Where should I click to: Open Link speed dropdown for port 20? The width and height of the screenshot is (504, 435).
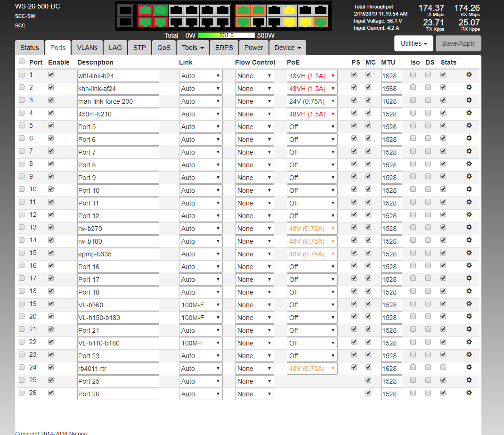(x=201, y=318)
